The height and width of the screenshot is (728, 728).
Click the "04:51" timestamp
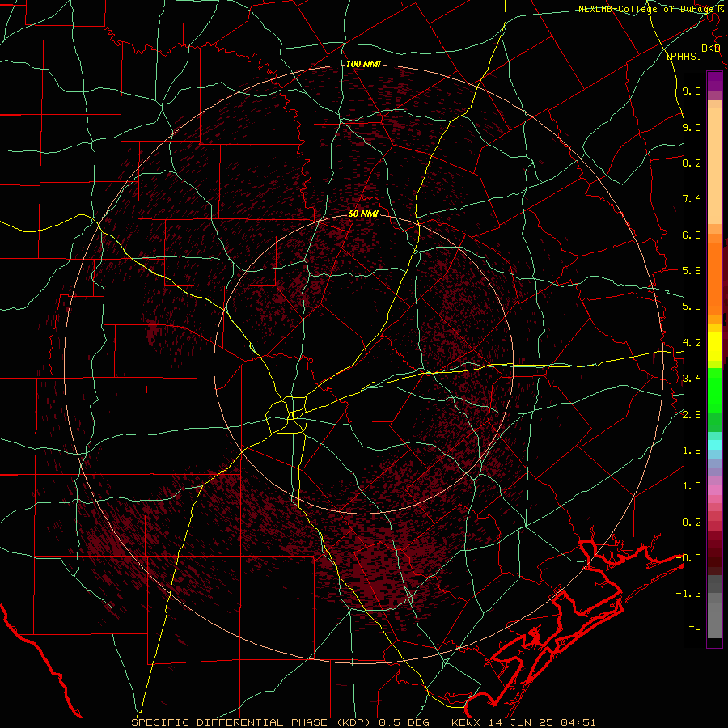click(578, 722)
